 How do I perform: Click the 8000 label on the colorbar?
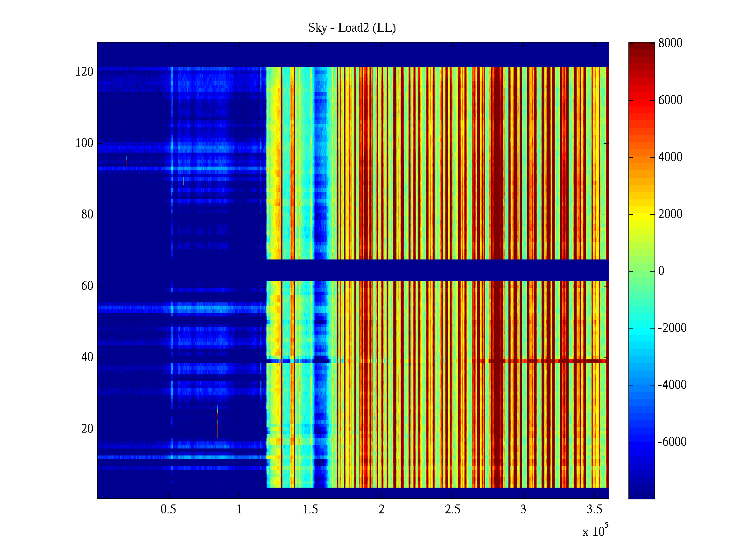(670, 43)
